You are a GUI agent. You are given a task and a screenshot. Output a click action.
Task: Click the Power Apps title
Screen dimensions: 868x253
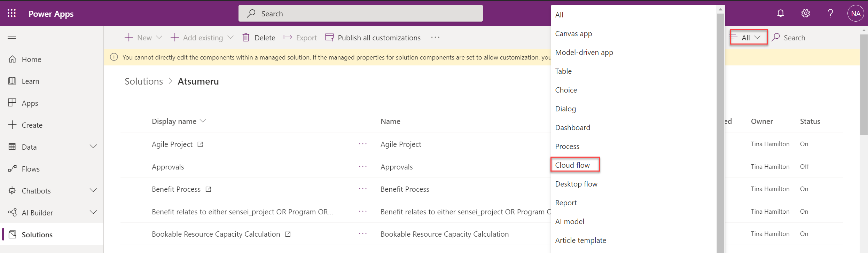51,14
